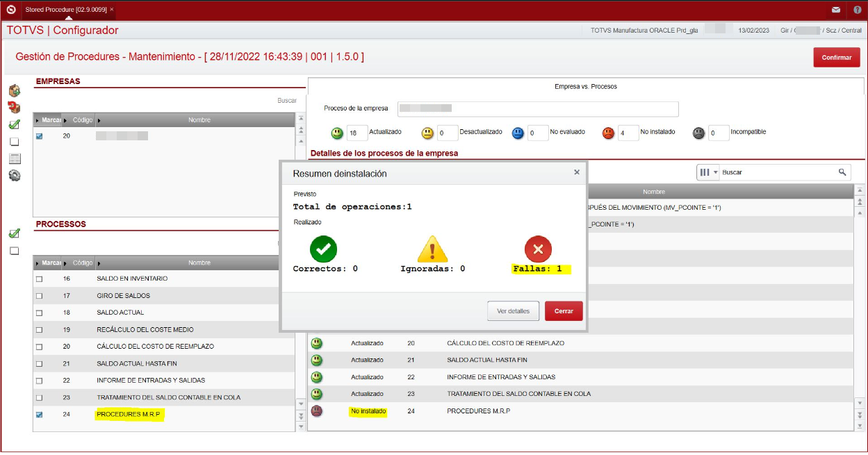The width and height of the screenshot is (868, 455).
Task: Click the uninstall package icon with red arrow
Action: coord(14,107)
